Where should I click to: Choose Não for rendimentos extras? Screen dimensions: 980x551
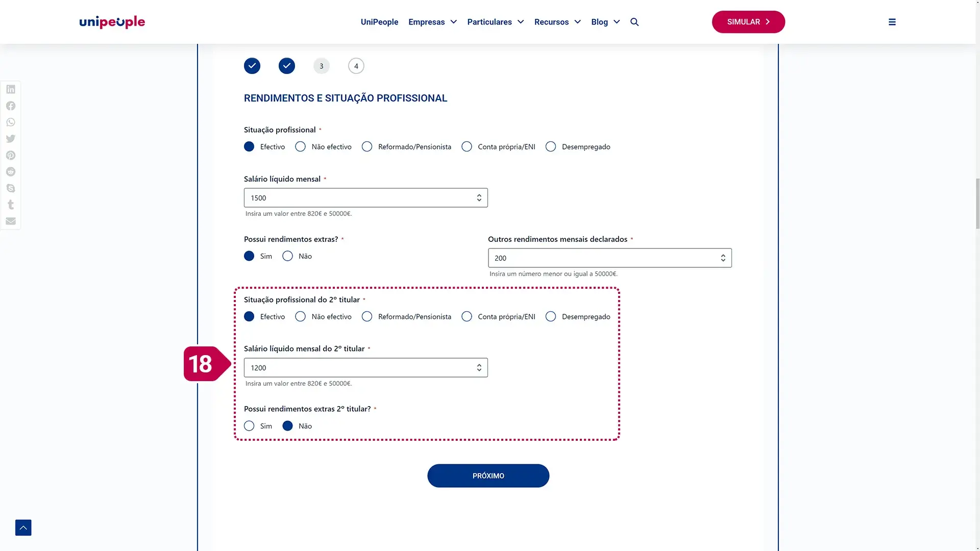coord(288,256)
